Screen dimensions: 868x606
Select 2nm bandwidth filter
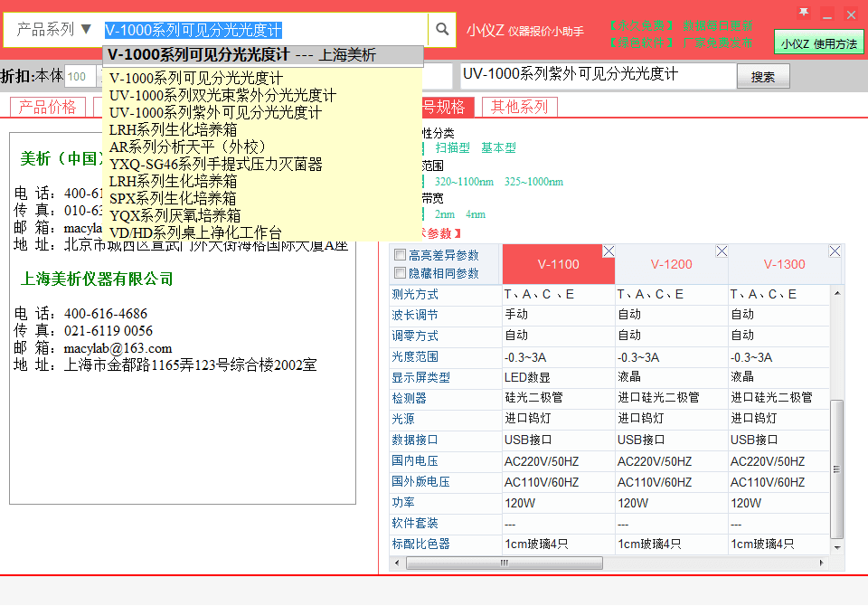445,214
